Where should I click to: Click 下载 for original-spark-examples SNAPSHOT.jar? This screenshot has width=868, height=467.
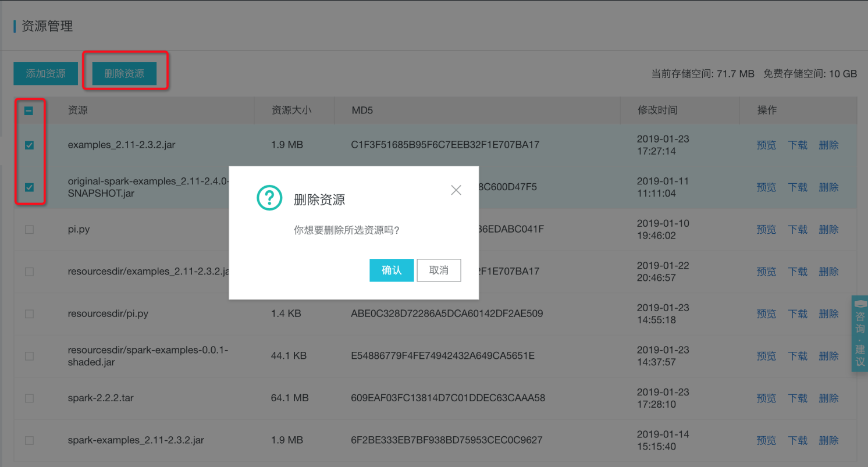(x=798, y=187)
